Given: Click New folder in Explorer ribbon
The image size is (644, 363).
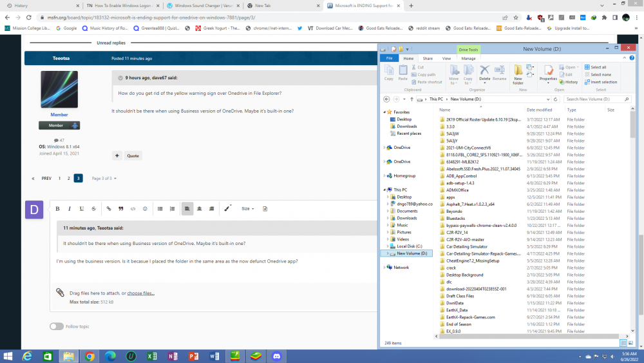Looking at the screenshot, I should tap(518, 74).
